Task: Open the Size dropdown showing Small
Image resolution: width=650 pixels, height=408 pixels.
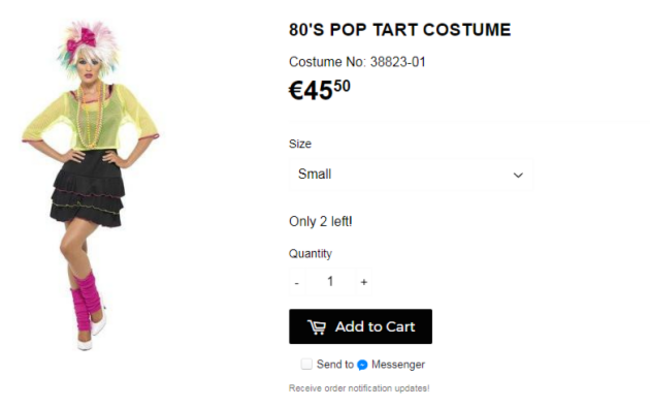Action: [x=410, y=175]
